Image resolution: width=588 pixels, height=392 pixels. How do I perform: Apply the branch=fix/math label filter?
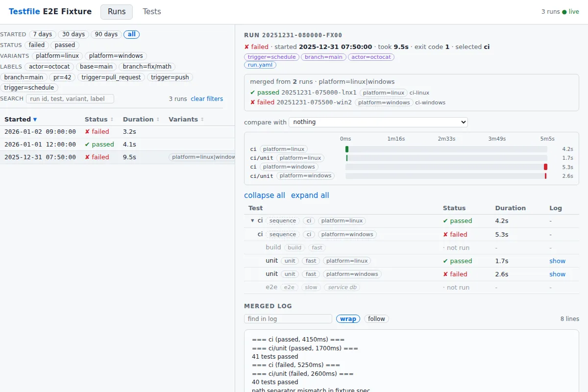tap(147, 67)
